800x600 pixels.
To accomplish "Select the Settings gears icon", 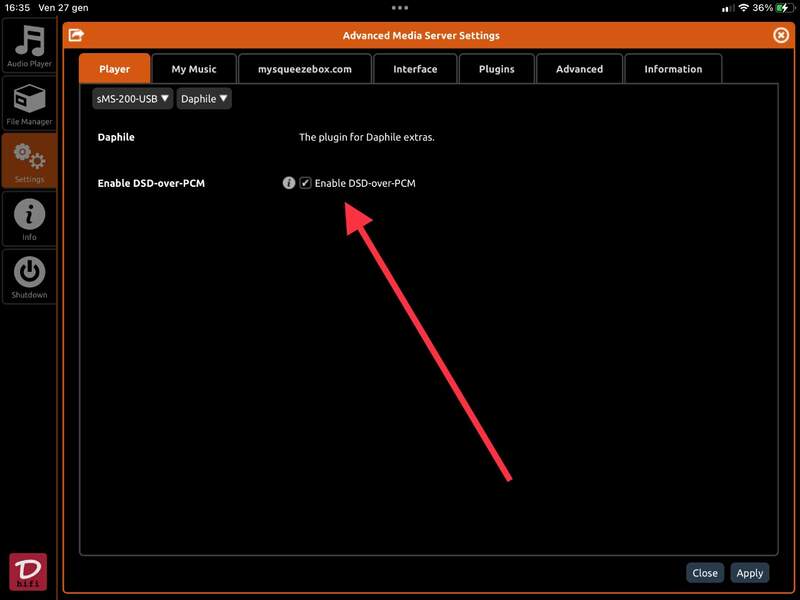I will 29,160.
